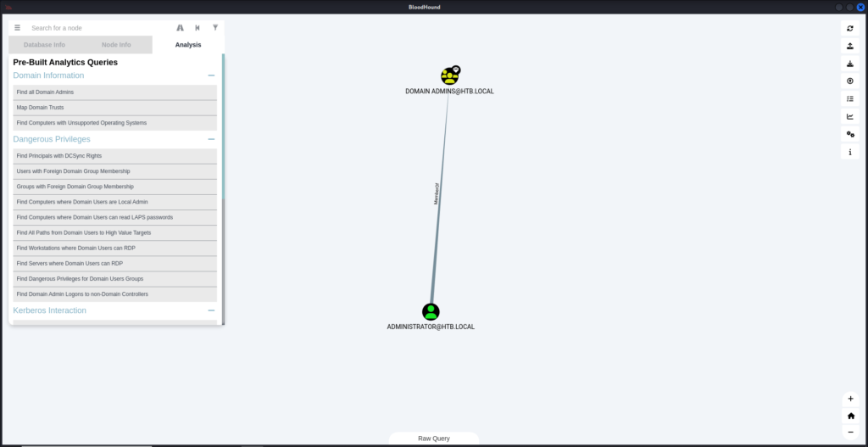Click the DOMAIN ADMINS@HTB.LOCAL label
The width and height of the screenshot is (868, 447).
449,92
